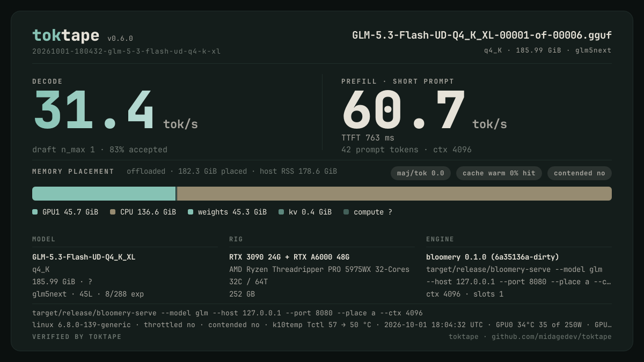Click the maj/tok 0.0 pill
Image resolution: width=644 pixels, height=362 pixels.
point(421,173)
